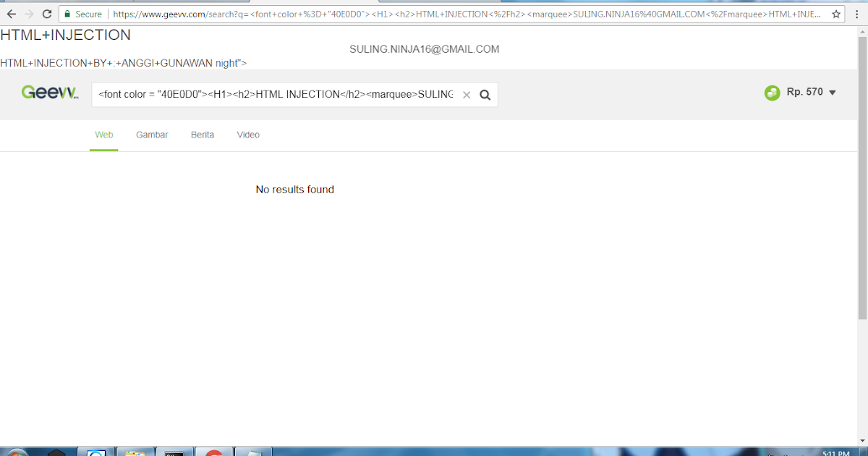The image size is (868, 456).
Task: Switch to the Gambar tab
Action: pyautogui.click(x=151, y=135)
